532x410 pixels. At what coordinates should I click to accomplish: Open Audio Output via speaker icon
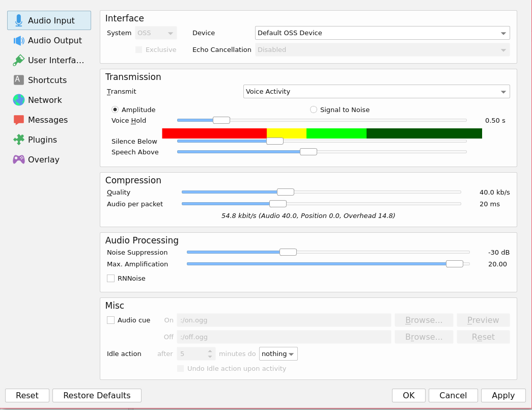point(19,41)
